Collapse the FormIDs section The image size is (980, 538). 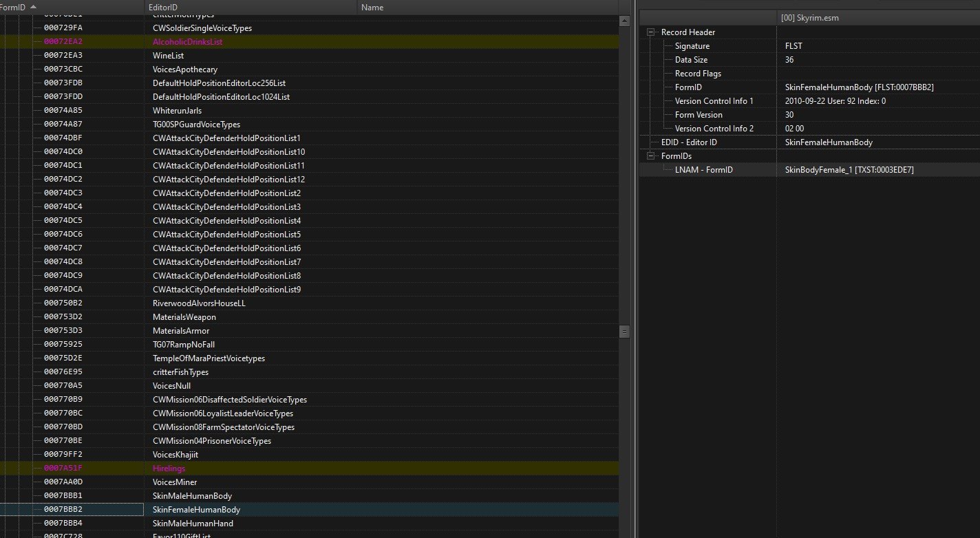651,156
